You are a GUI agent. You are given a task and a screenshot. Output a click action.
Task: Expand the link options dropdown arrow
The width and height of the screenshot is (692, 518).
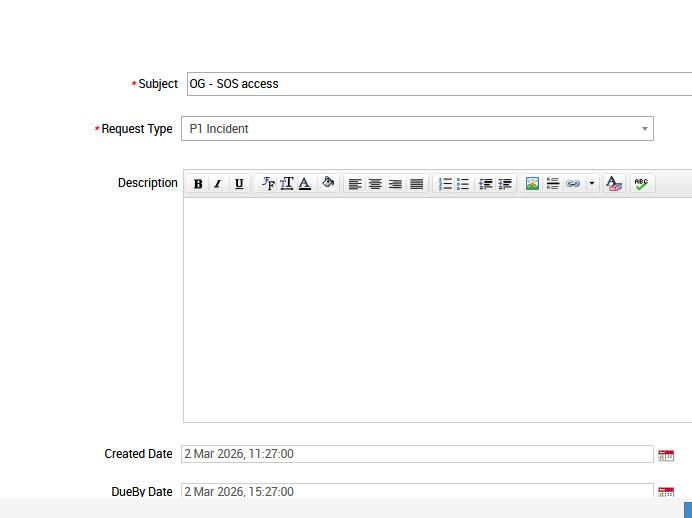point(592,184)
